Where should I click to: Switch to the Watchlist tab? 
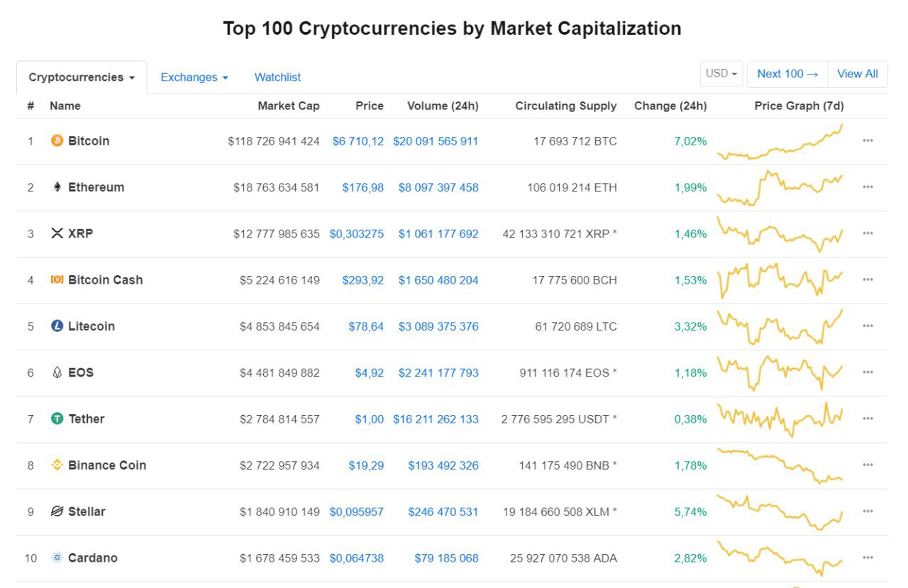click(277, 77)
